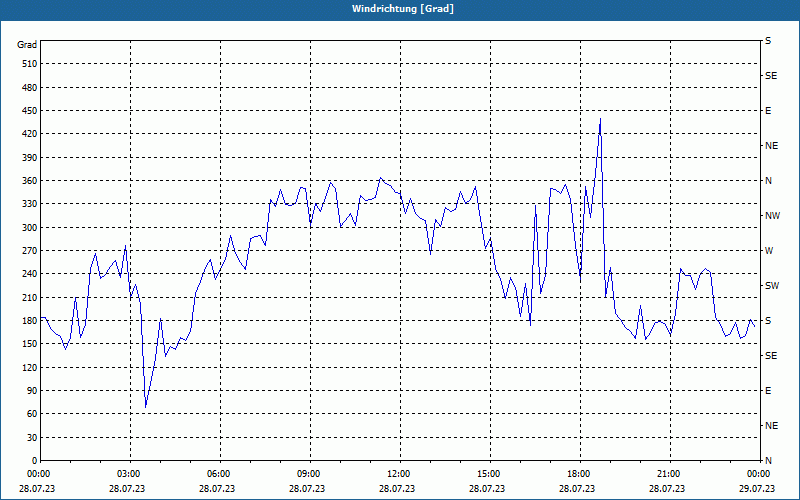The width and height of the screenshot is (800, 500).
Task: Click the 15:00 time label
Action: click(488, 474)
